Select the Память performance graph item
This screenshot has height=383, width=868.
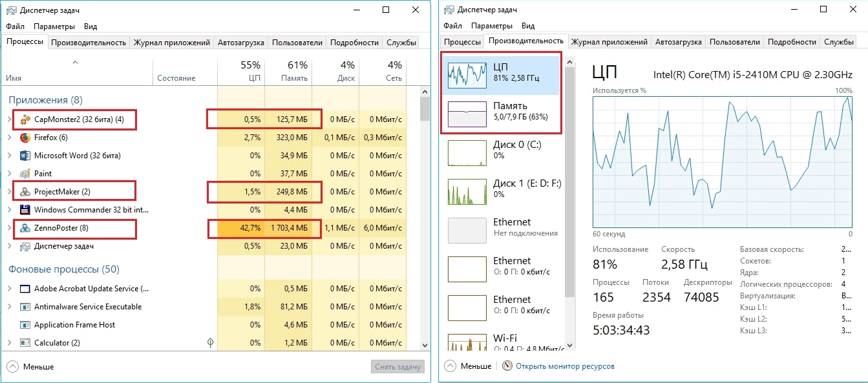[501, 114]
